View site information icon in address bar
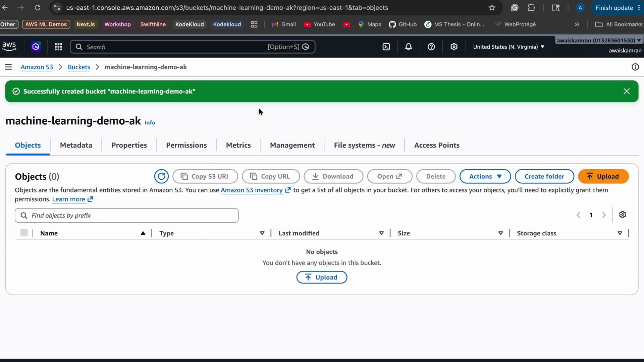The width and height of the screenshot is (644, 362). click(57, 7)
